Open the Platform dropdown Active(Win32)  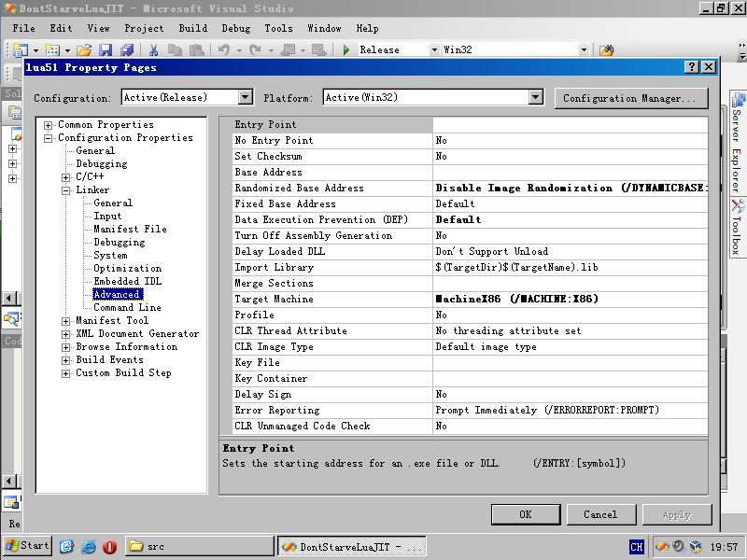coord(535,98)
